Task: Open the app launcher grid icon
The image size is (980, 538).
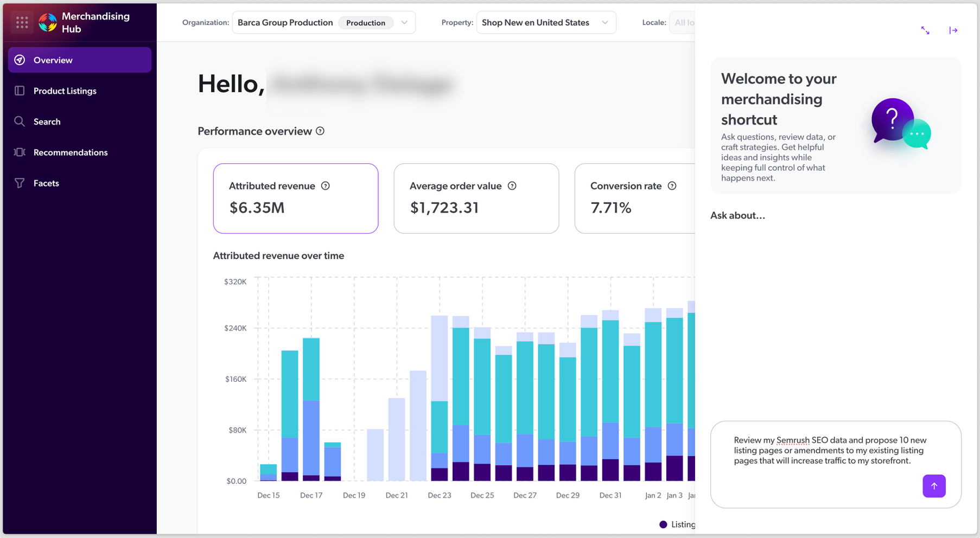Action: (x=22, y=22)
